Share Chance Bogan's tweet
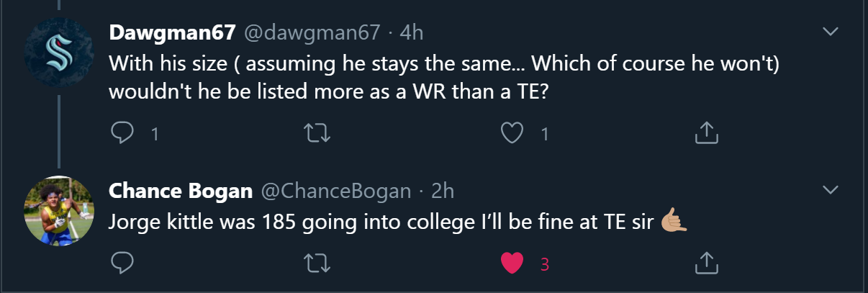The width and height of the screenshot is (868, 293). 706,263
